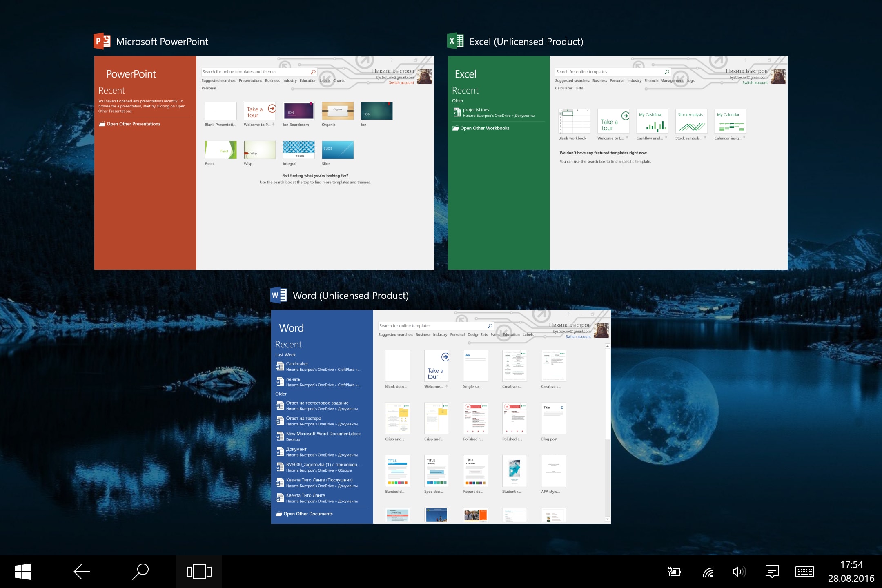
Task: Choose the Banded design Word template
Action: pyautogui.click(x=397, y=471)
